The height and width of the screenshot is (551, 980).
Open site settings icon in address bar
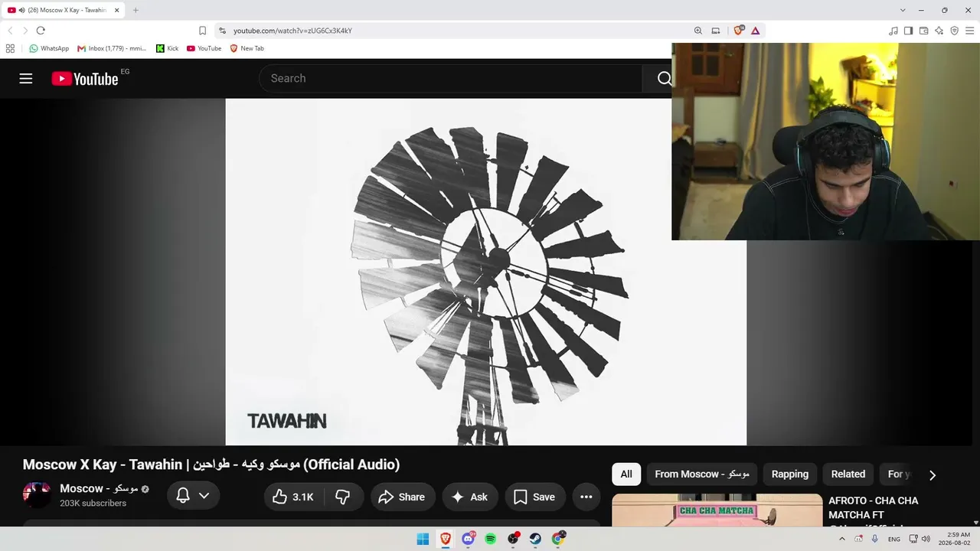pyautogui.click(x=222, y=31)
